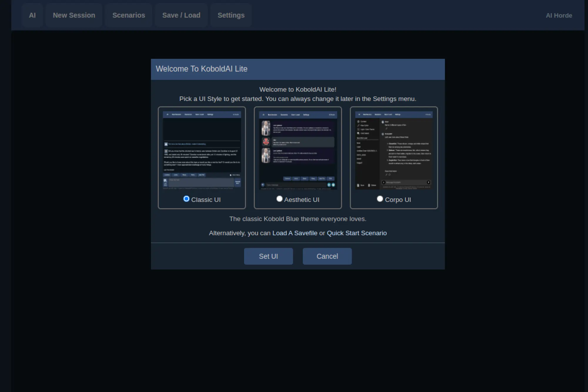Screen dimensions: 588x392
Task: Click the Welcome To KoboldAI Lite header
Action: pos(201,69)
